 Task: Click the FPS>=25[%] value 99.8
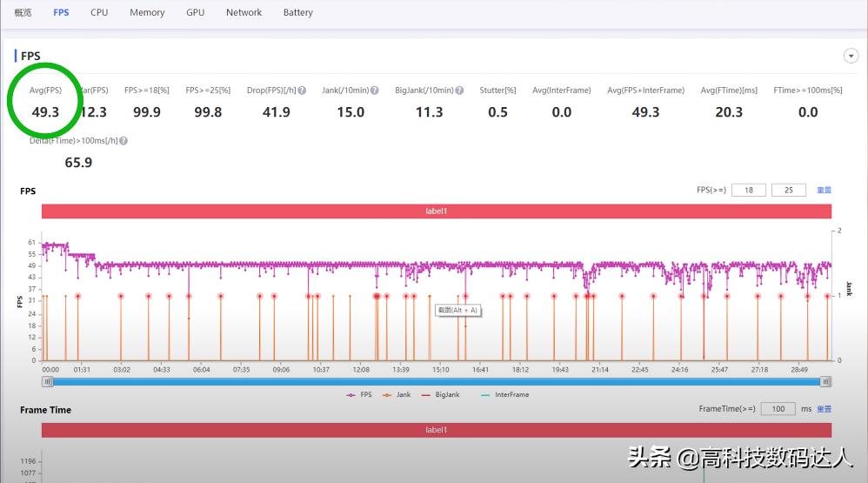tap(208, 112)
